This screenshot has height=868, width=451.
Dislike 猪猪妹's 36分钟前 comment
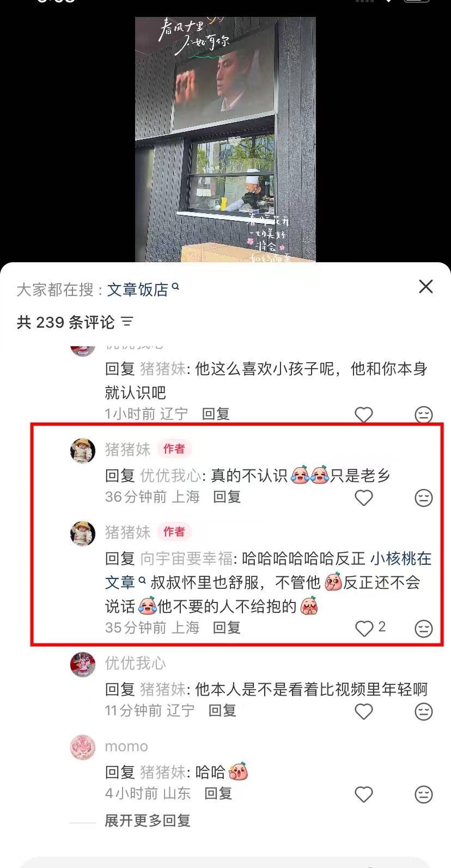click(424, 498)
